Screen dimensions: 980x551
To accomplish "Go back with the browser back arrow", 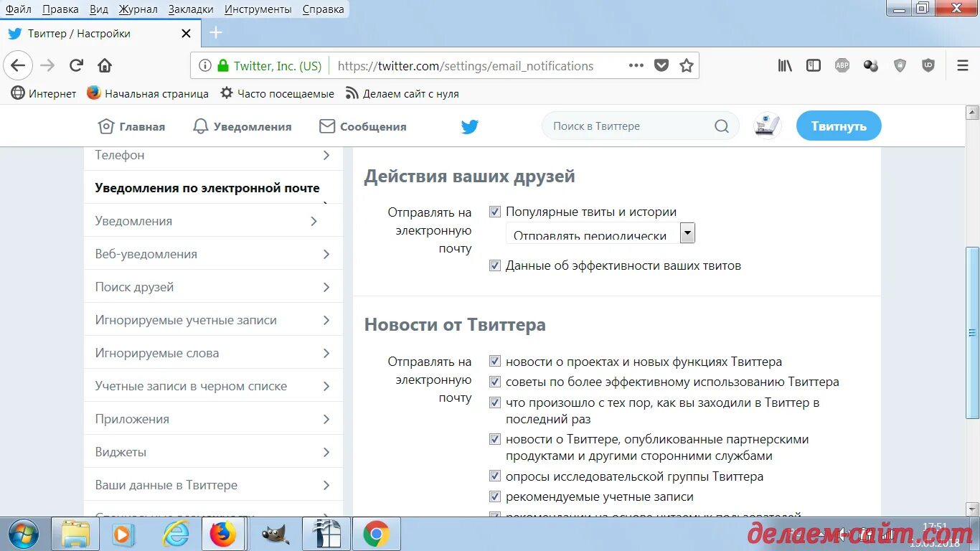I will point(18,66).
